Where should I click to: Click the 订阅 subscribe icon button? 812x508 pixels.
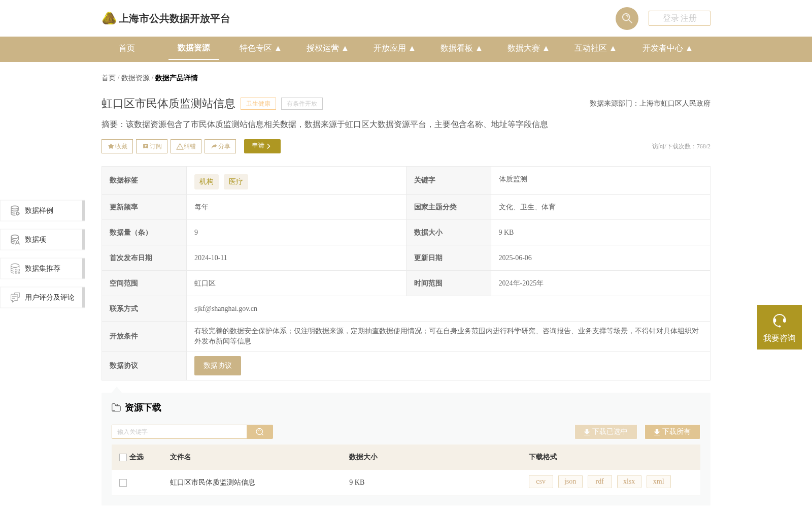(152, 146)
